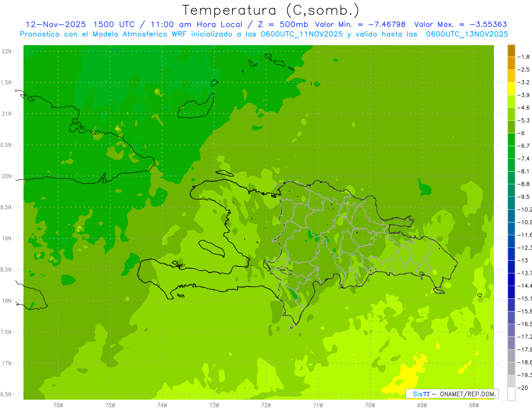Click the "-3.9" legend value
The width and height of the screenshot is (532, 411).
(x=524, y=95)
